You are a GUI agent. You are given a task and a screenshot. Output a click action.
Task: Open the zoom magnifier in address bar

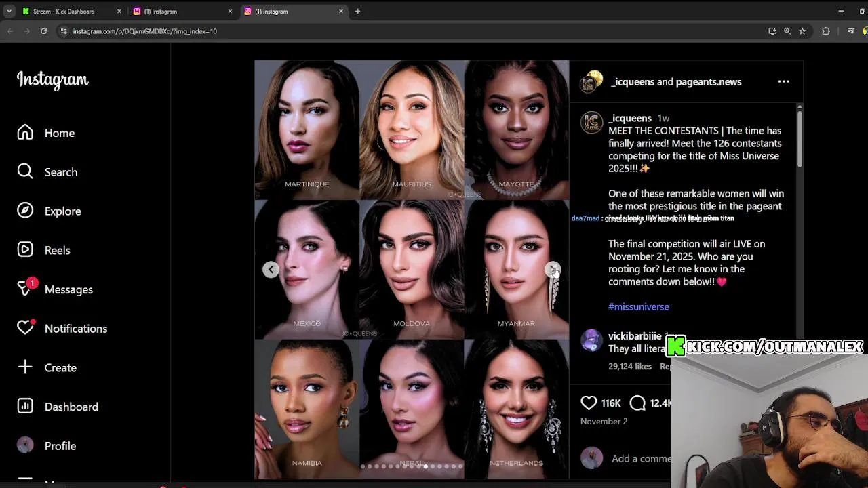pos(787,31)
